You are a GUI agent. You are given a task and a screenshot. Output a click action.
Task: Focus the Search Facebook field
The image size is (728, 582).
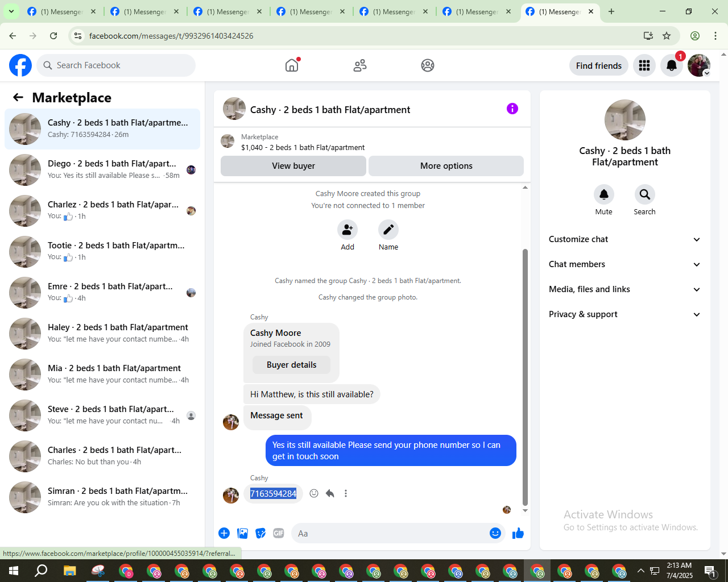pyautogui.click(x=116, y=65)
